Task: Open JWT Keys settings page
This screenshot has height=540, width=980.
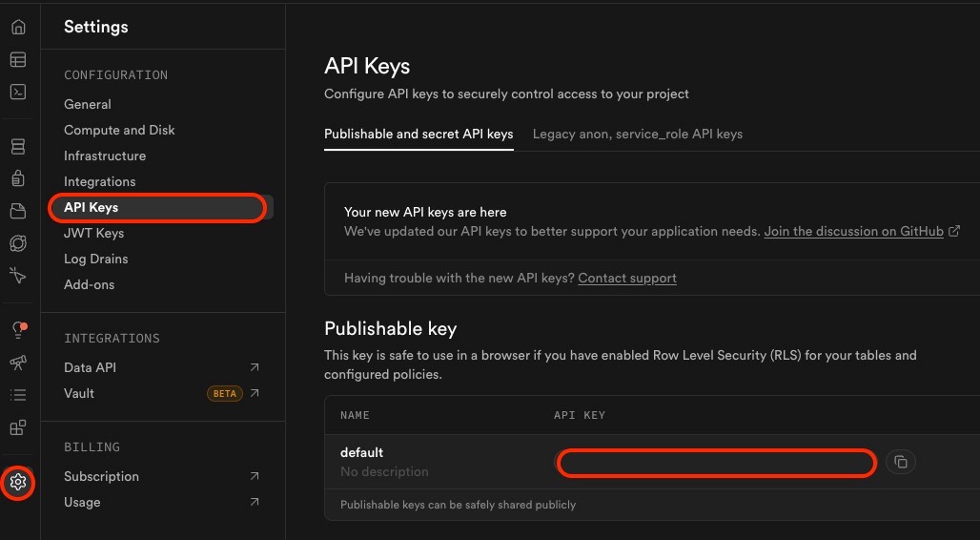Action: [93, 233]
